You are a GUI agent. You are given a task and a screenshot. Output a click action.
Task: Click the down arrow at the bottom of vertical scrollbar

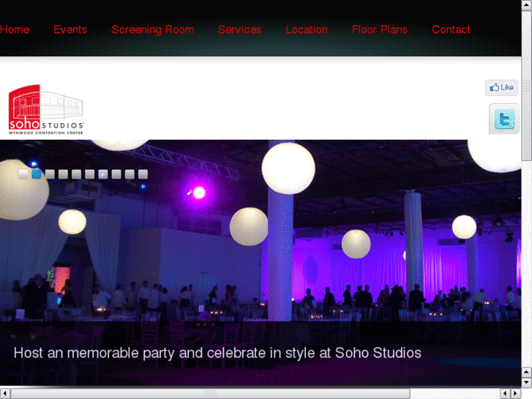click(x=527, y=382)
